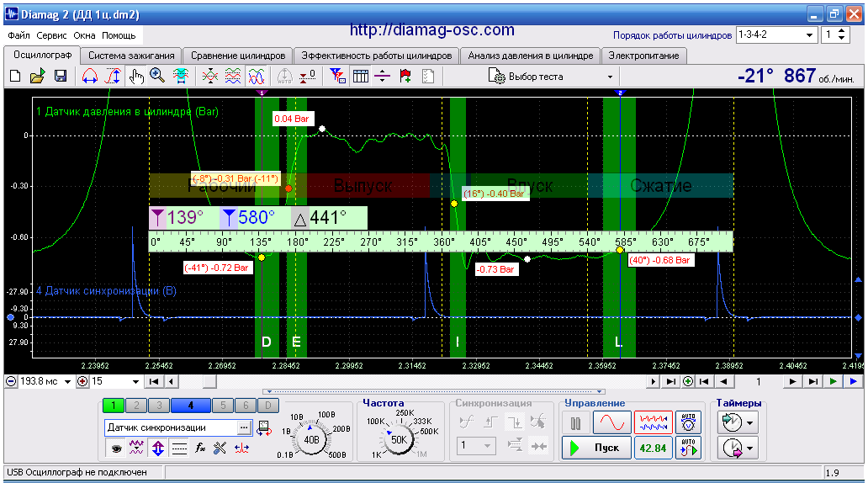Adjust the 40В voltage range knob
This screenshot has width=868, height=483.
coord(311,440)
